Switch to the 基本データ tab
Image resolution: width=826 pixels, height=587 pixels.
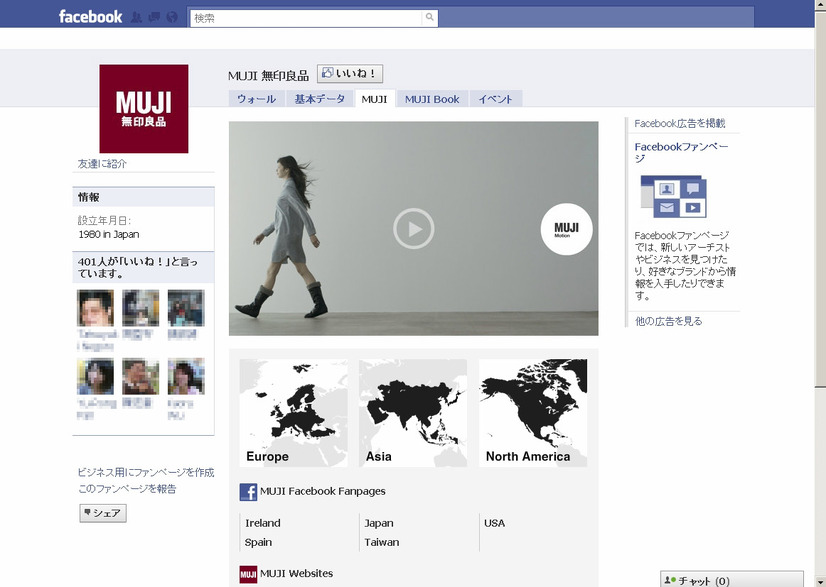(320, 99)
